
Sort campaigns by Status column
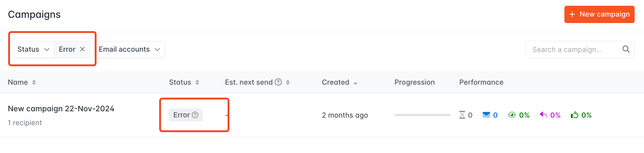[x=197, y=82]
